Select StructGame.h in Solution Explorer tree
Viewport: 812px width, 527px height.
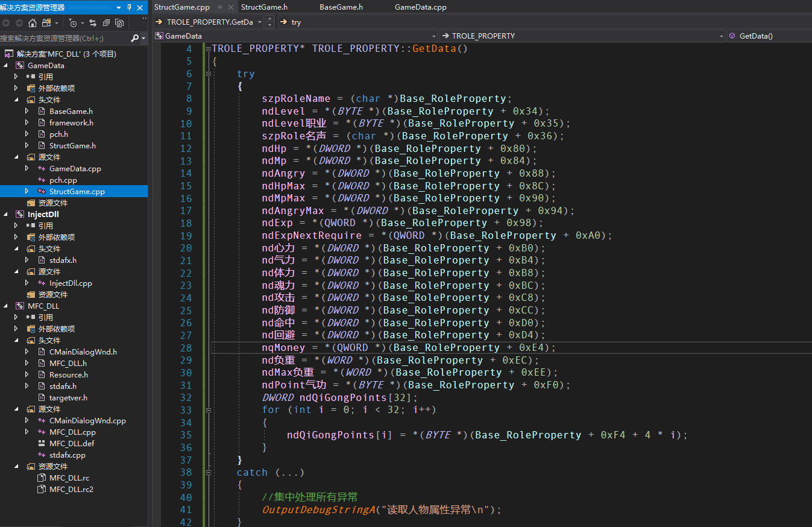(x=72, y=145)
